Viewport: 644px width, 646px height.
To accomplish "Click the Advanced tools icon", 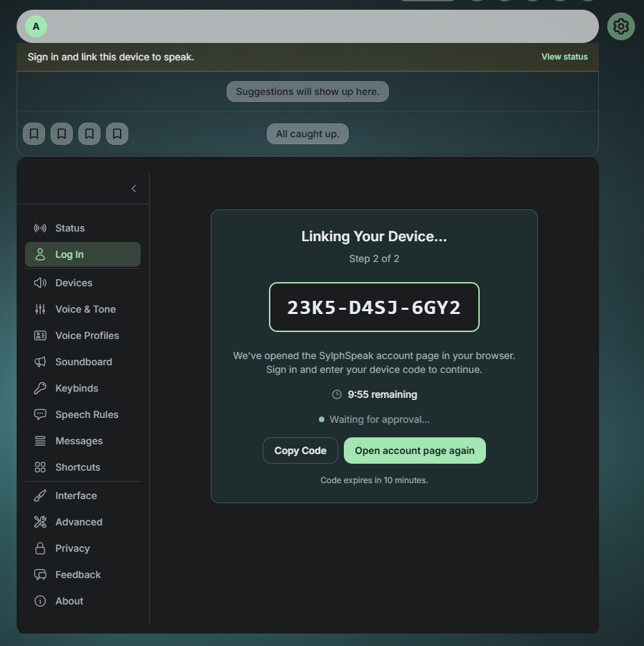I will pyautogui.click(x=40, y=523).
